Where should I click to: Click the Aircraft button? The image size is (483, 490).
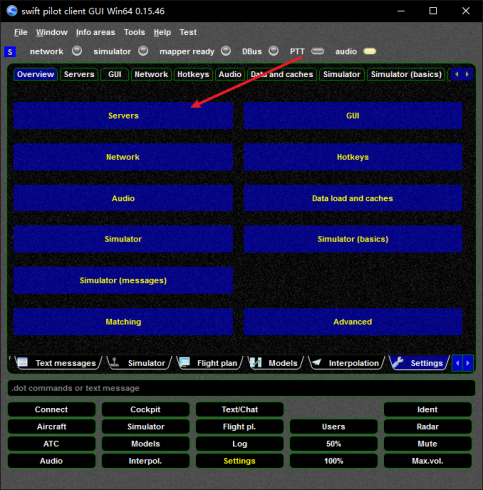(51, 427)
